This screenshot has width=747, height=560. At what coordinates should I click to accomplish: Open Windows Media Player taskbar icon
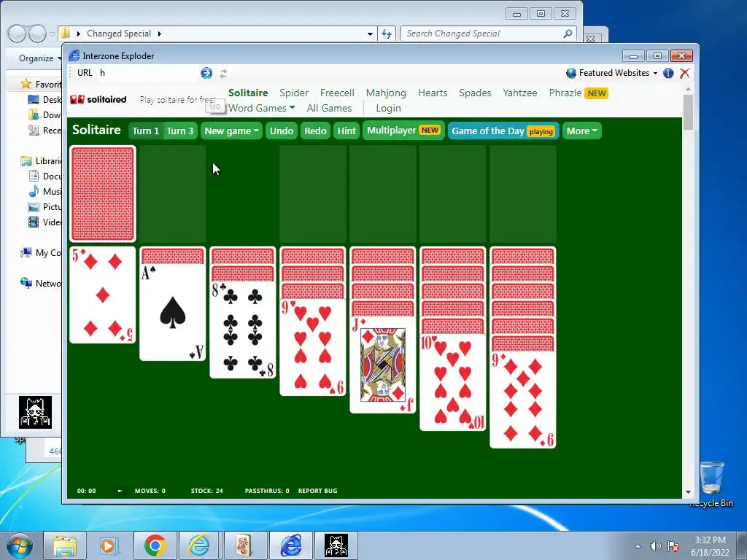(x=108, y=545)
